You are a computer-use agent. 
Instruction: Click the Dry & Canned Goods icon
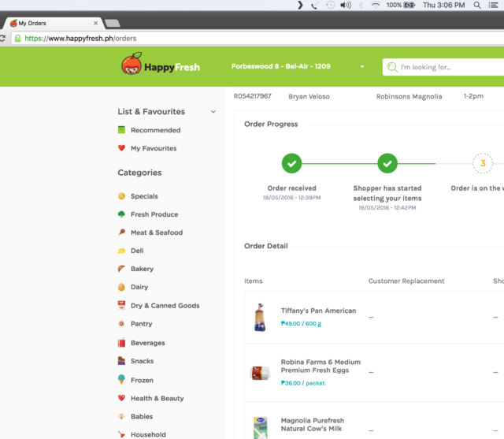click(121, 305)
